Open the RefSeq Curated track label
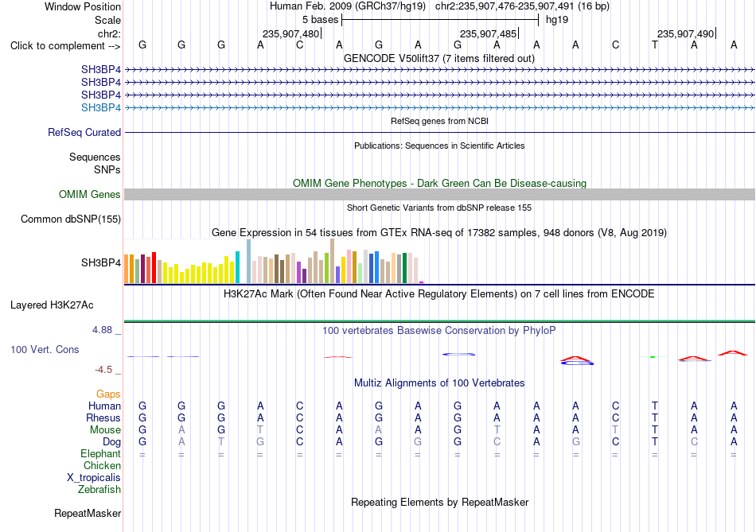756x532 pixels. tap(84, 132)
